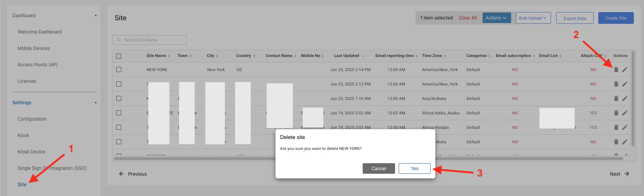Click the trash icon in the Africa/Abidjan row
Viewport: 644px width, 196px height.
(616, 127)
